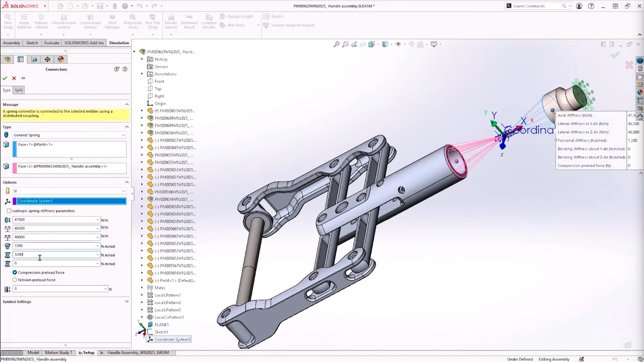Uncheck Isotropic spring stiffness parameters
Viewport: 644px width, 362px height.
click(x=8, y=211)
